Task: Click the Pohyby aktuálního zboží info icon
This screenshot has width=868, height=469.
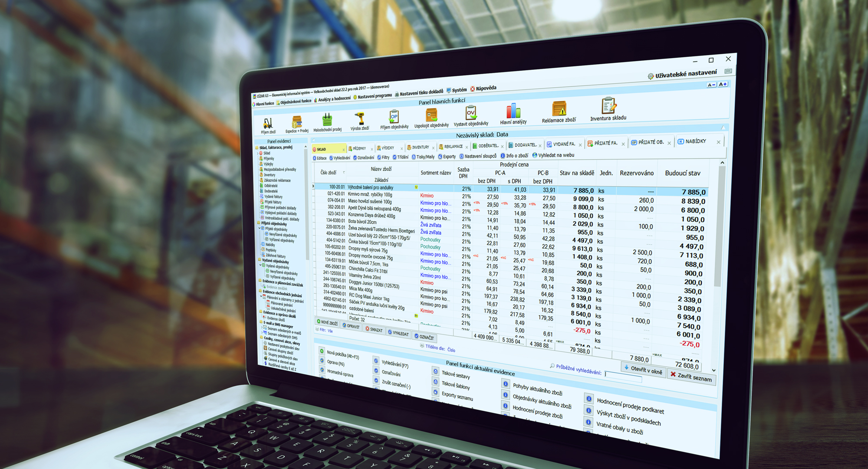Action: click(x=506, y=384)
